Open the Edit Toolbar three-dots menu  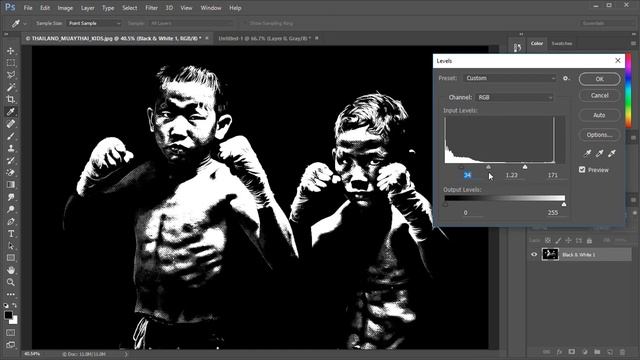pos(11,294)
